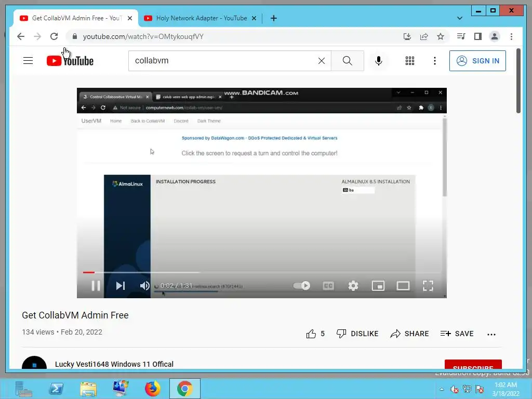This screenshot has height=399, width=532.
Task: Seek along the video progress bar
Action: (262, 272)
